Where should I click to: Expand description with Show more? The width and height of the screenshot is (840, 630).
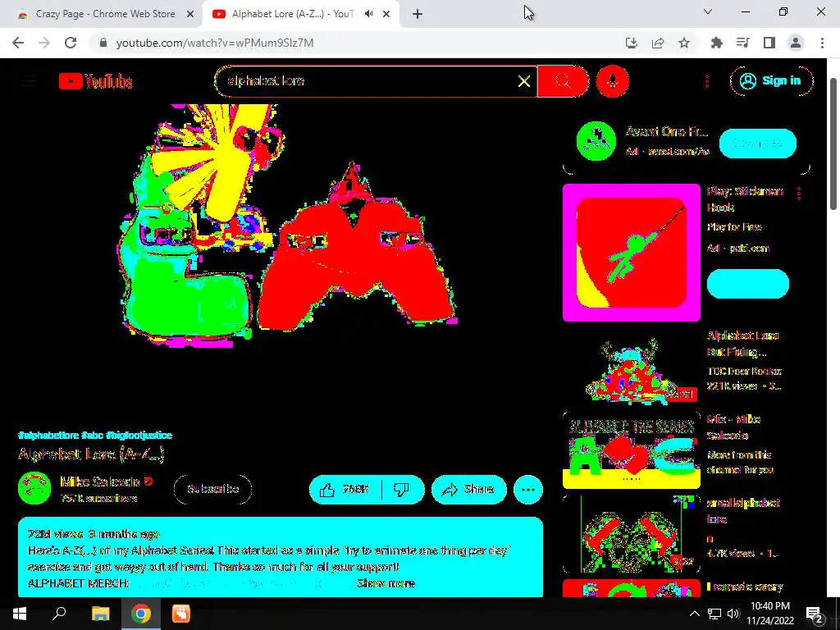click(x=386, y=583)
